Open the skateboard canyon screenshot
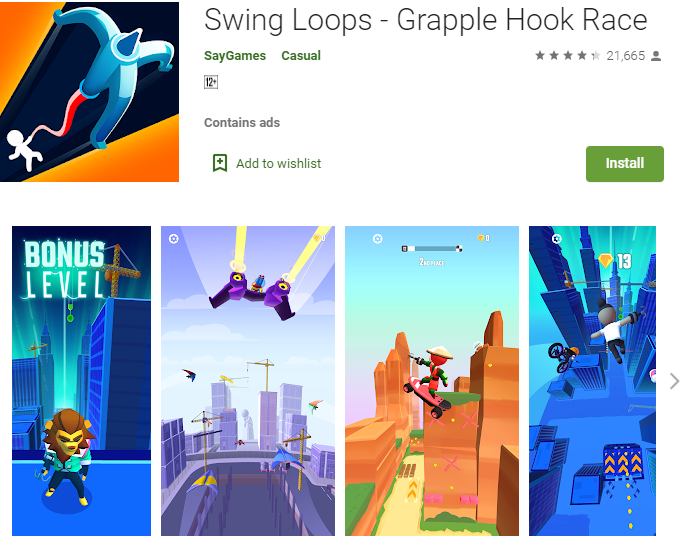Viewport: 680px width, 536px height. 432,381
